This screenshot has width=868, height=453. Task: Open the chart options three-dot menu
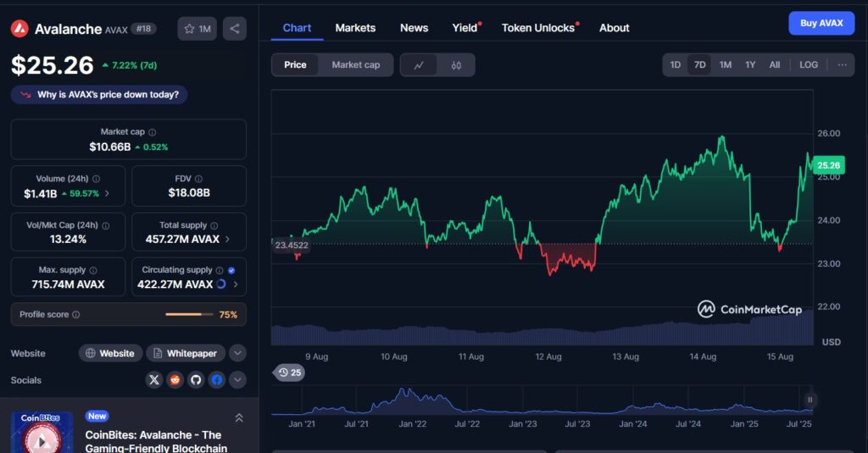tap(842, 64)
